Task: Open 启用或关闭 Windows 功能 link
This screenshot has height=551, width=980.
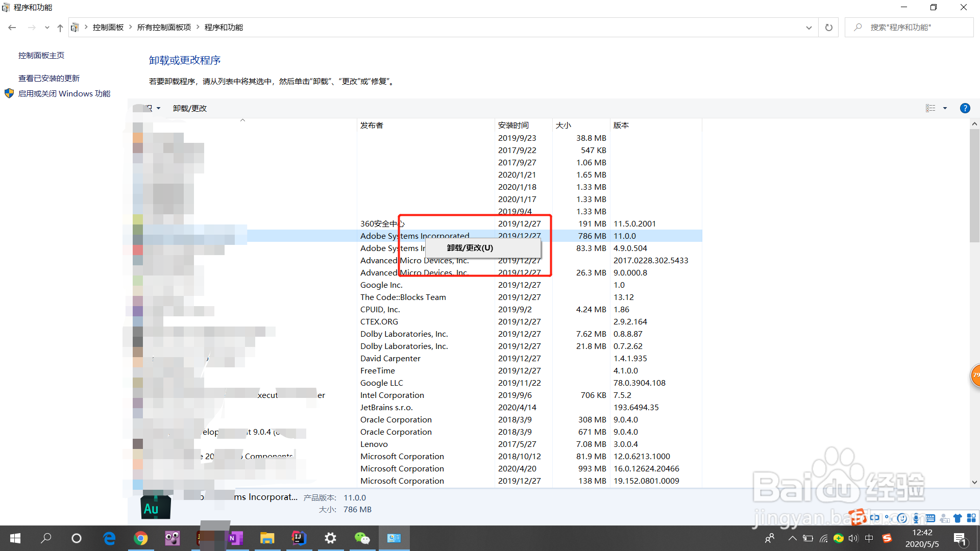Action: (x=64, y=93)
